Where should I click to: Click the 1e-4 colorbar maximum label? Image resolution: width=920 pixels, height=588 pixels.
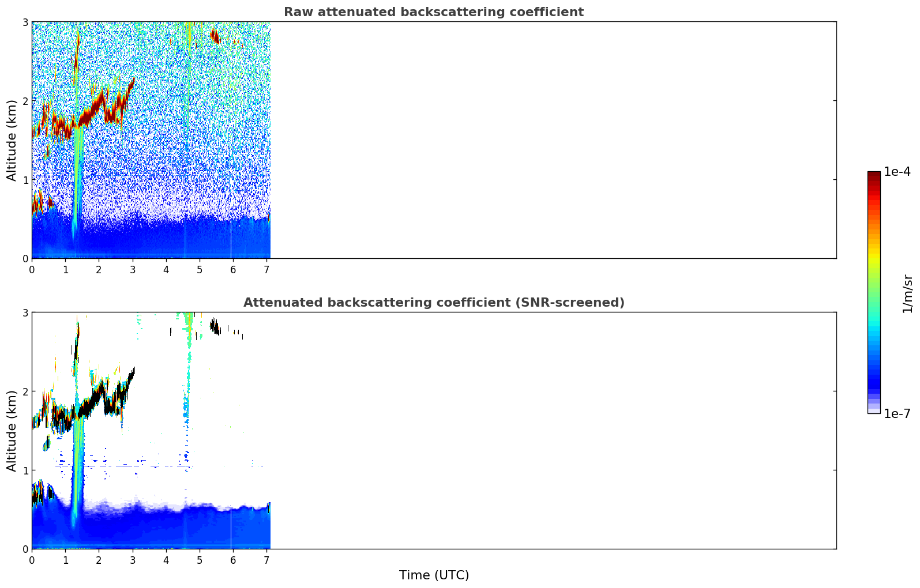tap(898, 172)
